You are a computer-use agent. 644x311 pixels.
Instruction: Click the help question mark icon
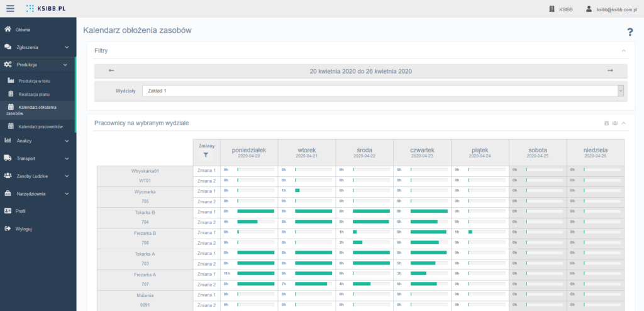click(630, 32)
